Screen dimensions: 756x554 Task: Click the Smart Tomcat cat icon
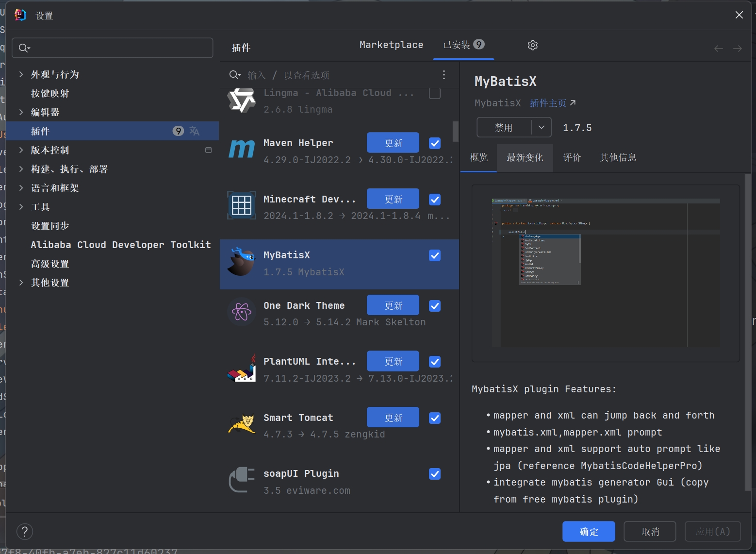pos(241,424)
